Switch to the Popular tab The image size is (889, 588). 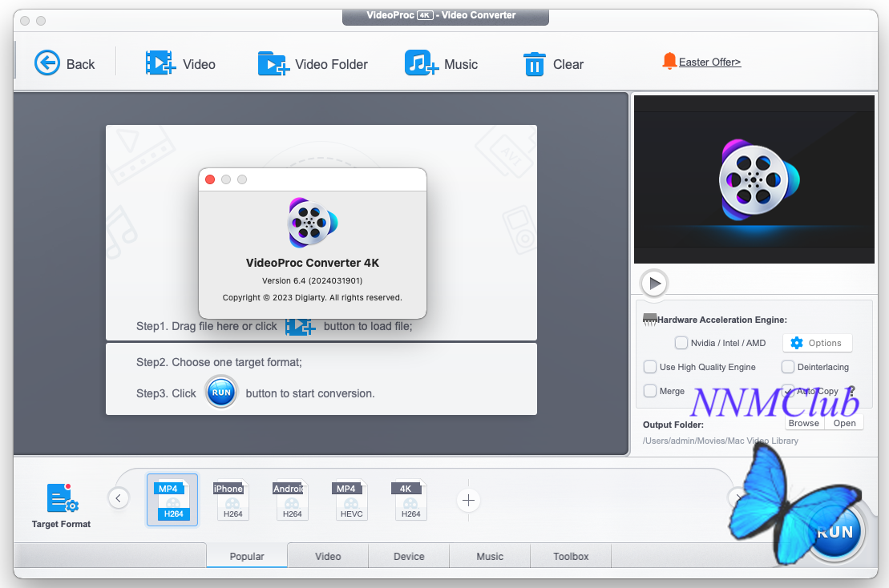coord(247,556)
